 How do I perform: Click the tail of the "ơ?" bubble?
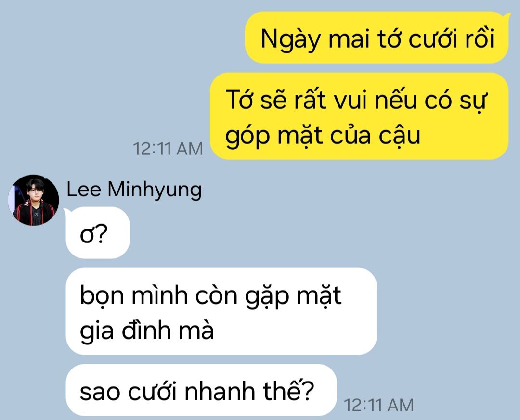(67, 211)
